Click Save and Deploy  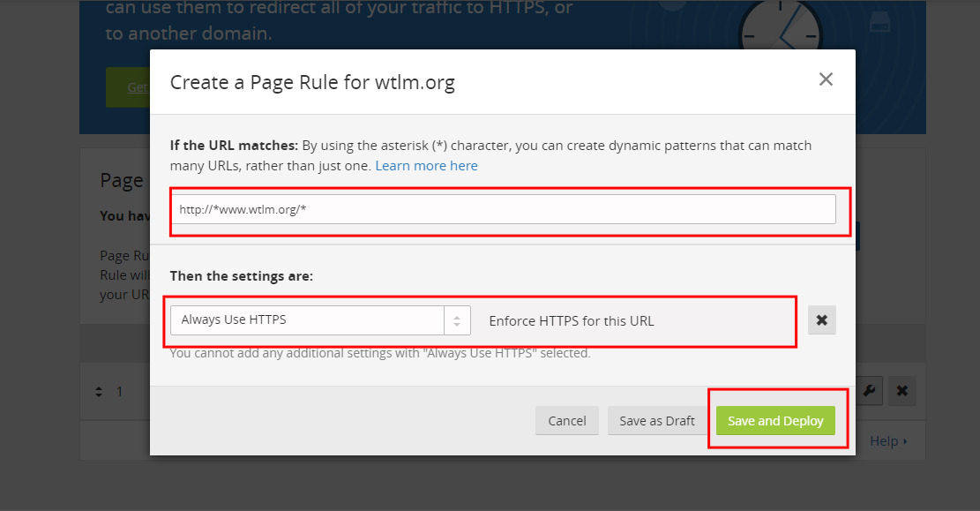pos(775,421)
